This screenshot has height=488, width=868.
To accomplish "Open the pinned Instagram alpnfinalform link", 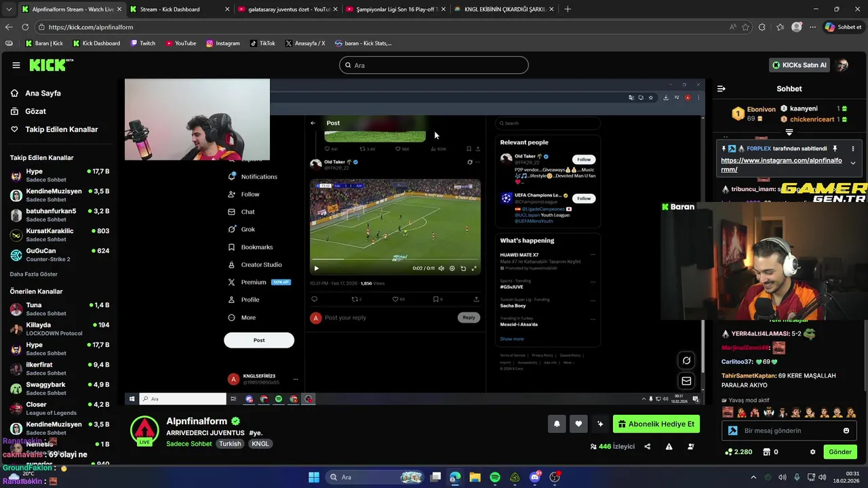I will (x=781, y=165).
